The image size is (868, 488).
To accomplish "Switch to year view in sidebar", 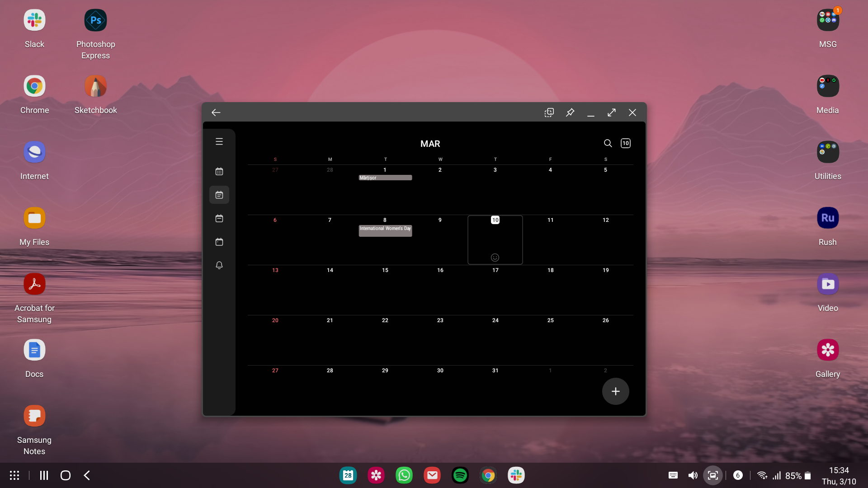I will click(219, 171).
